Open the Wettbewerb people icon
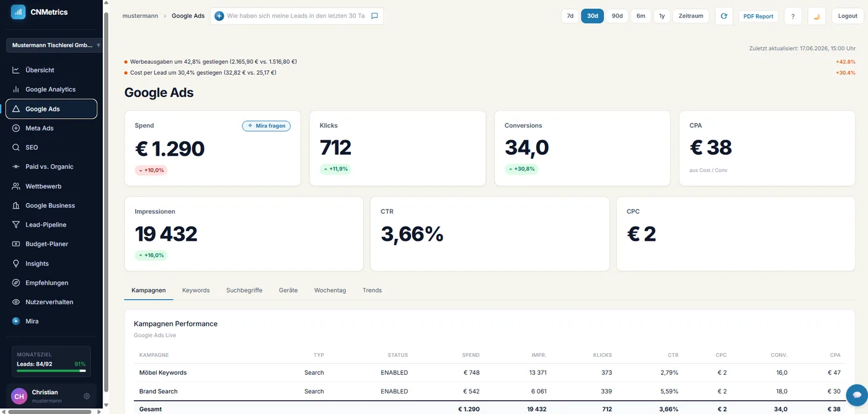The height and width of the screenshot is (414, 868). coord(16,186)
